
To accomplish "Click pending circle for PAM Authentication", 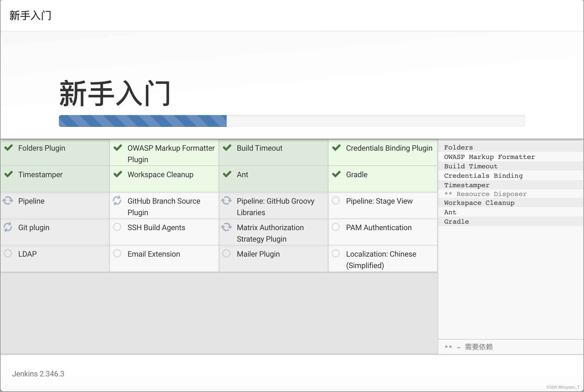I will coord(336,227).
